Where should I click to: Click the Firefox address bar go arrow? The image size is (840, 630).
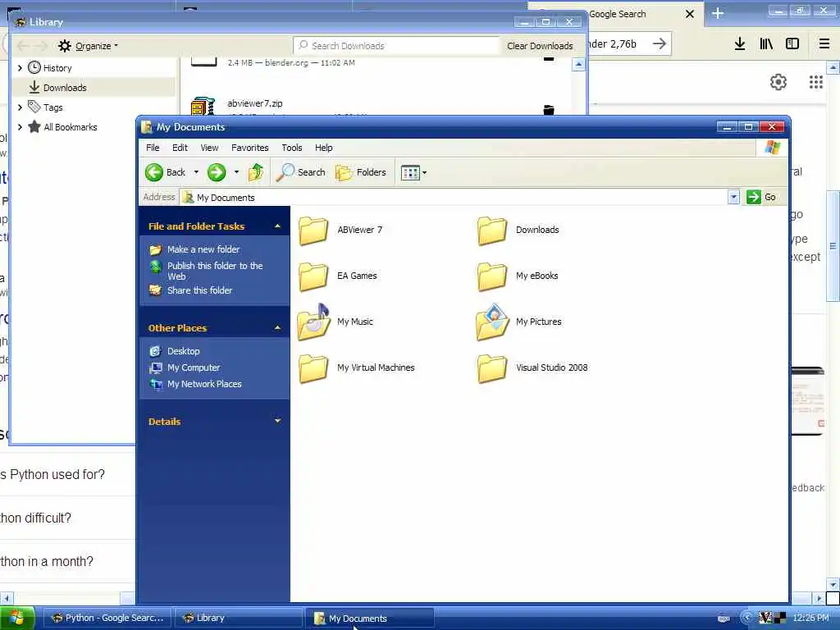click(x=660, y=44)
